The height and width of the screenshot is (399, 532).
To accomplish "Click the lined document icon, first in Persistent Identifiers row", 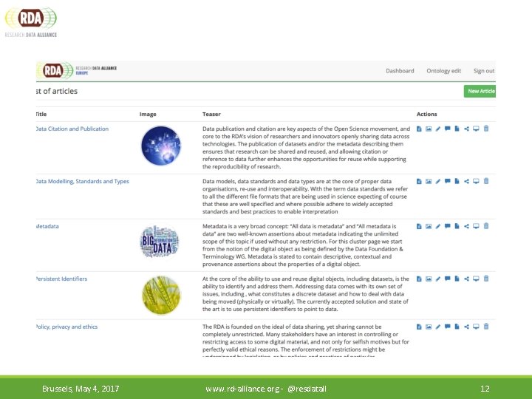I will [x=419, y=279].
